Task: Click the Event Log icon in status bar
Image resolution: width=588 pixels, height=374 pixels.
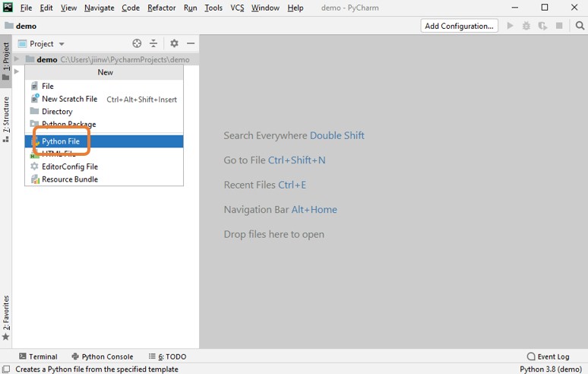Action: point(531,357)
